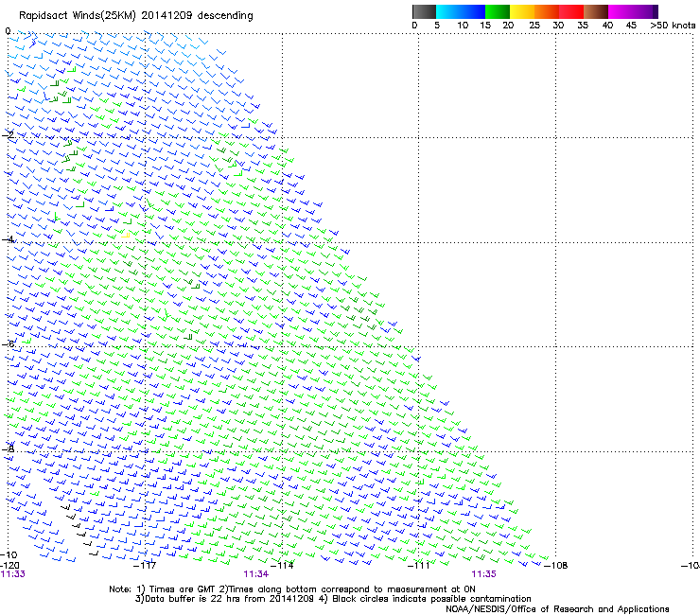This screenshot has height=615, width=700.
Task: Click the note 'Black circles indicate possible contamination'
Action: pos(431,599)
